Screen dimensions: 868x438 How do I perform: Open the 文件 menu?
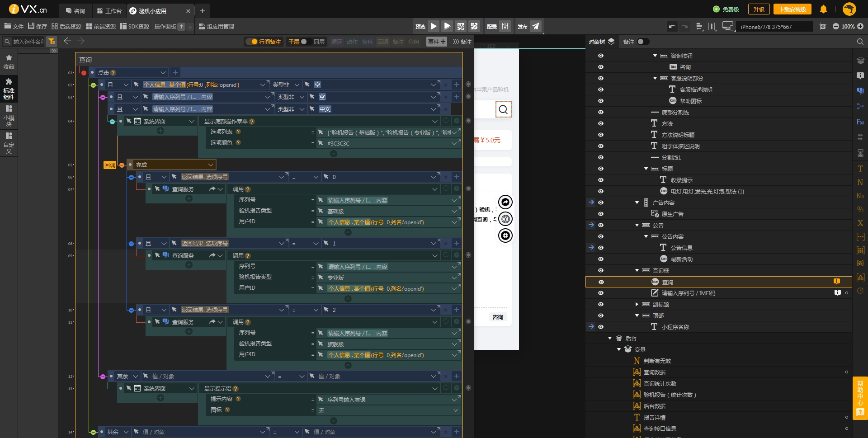coord(14,26)
